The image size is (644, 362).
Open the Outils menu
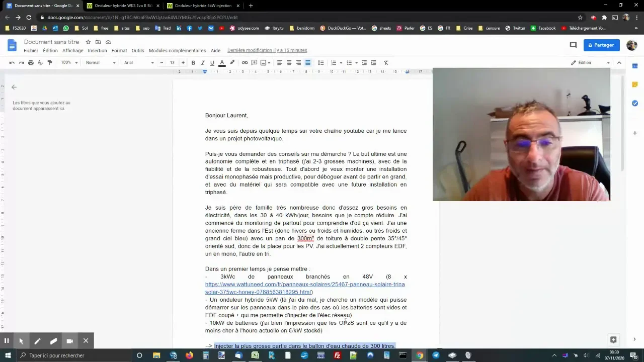[138, 51]
